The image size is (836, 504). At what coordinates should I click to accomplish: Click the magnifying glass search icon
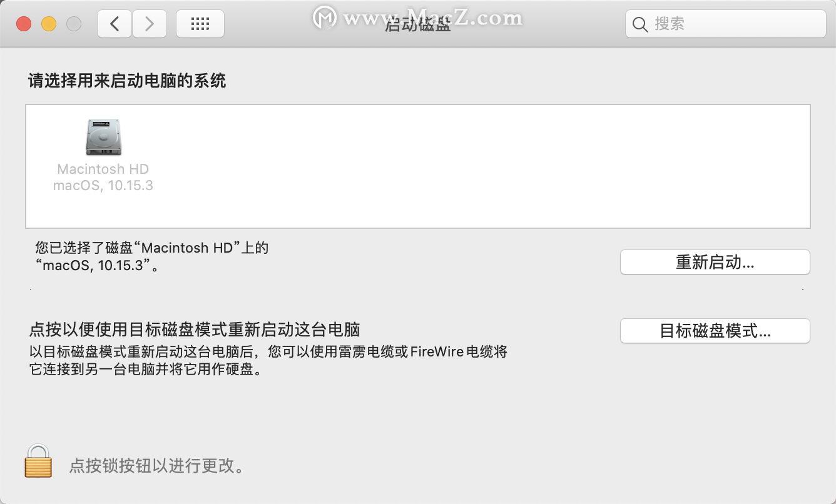[x=640, y=24]
